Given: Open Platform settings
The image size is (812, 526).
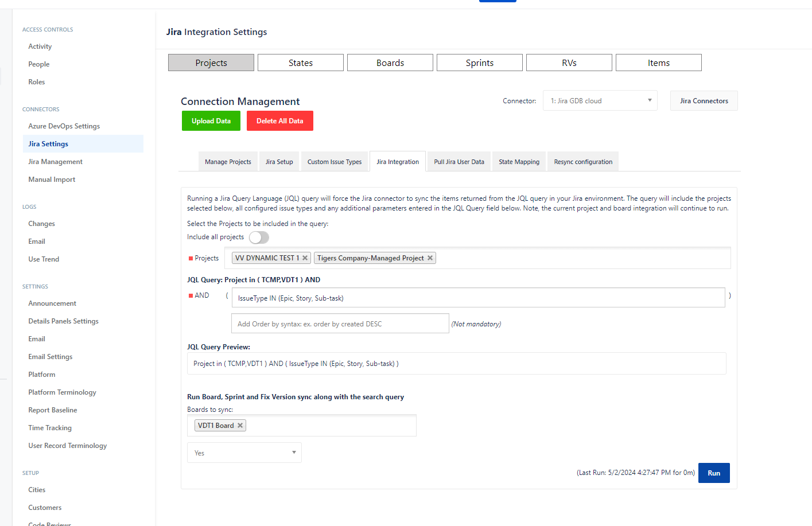Looking at the screenshot, I should (42, 375).
